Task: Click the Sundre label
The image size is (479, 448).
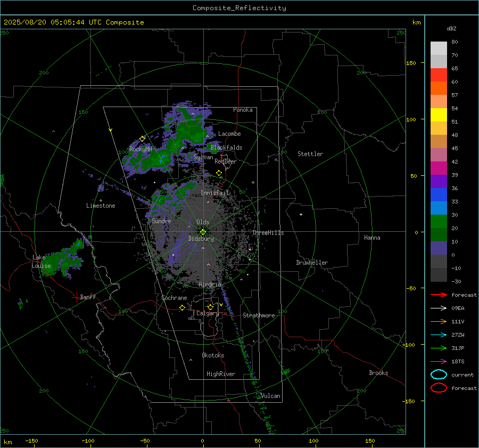Action: [161, 221]
